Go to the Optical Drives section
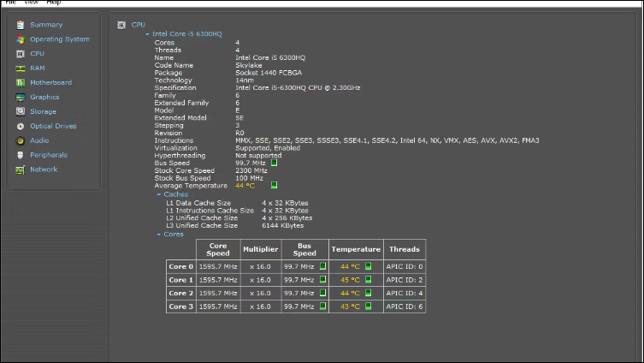This screenshot has width=644, height=363. (x=53, y=126)
